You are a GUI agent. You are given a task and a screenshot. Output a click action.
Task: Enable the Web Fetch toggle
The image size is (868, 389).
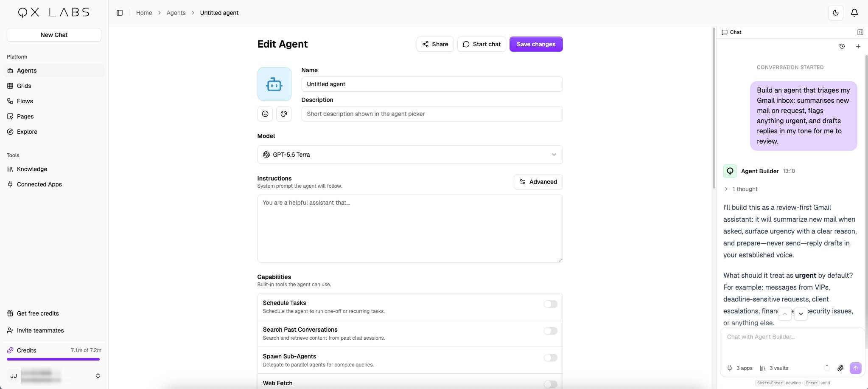(550, 384)
